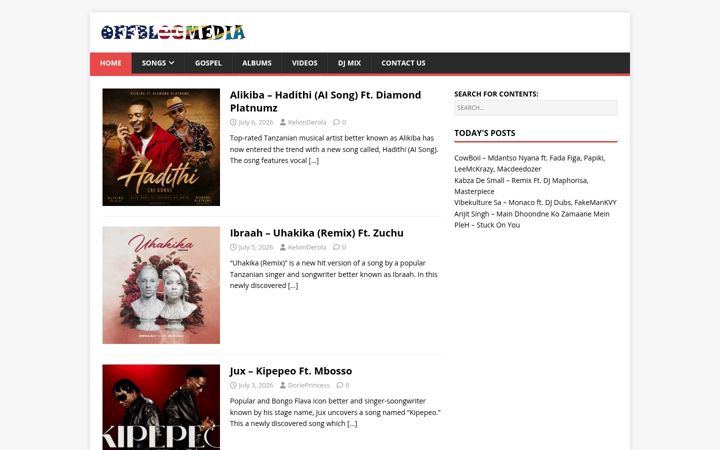Click the July 5 date on Uhakika post
Image resolution: width=720 pixels, height=450 pixels.
point(256,247)
